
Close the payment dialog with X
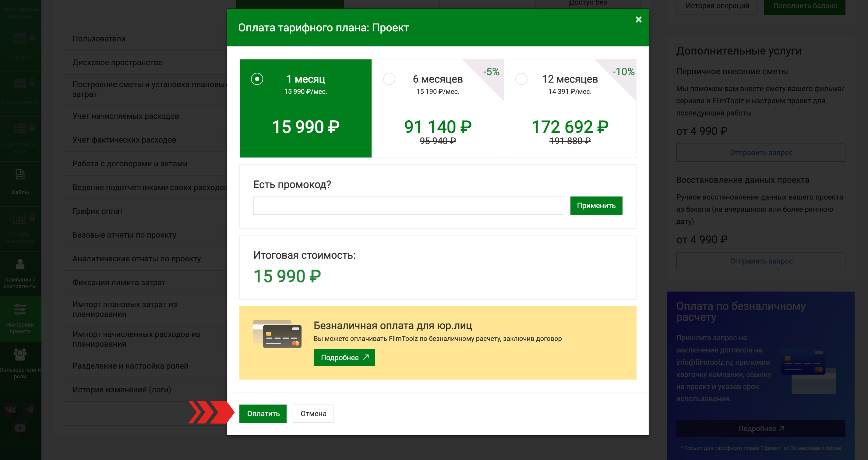point(638,19)
